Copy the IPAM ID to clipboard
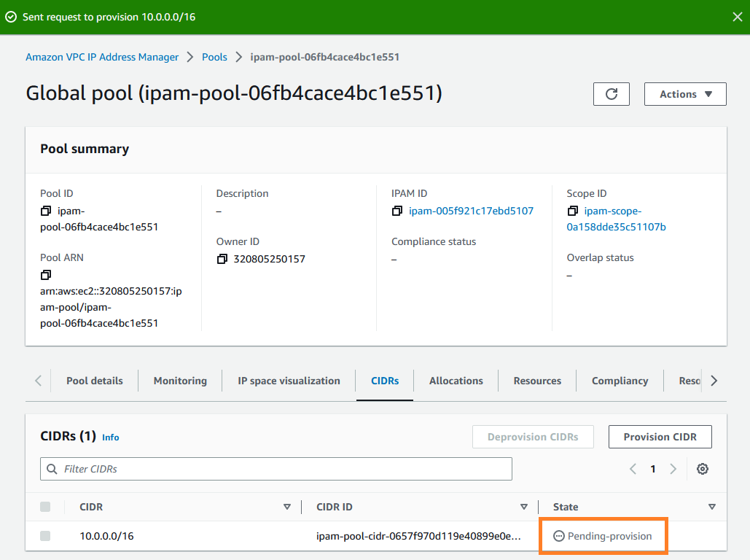Screen dimensions: 750x560 click(x=397, y=211)
